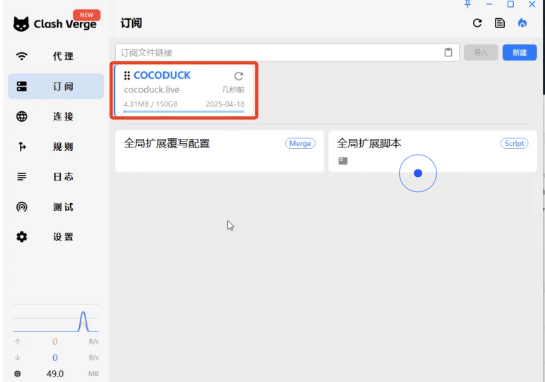Click the cocoduck.live text

pyautogui.click(x=152, y=90)
